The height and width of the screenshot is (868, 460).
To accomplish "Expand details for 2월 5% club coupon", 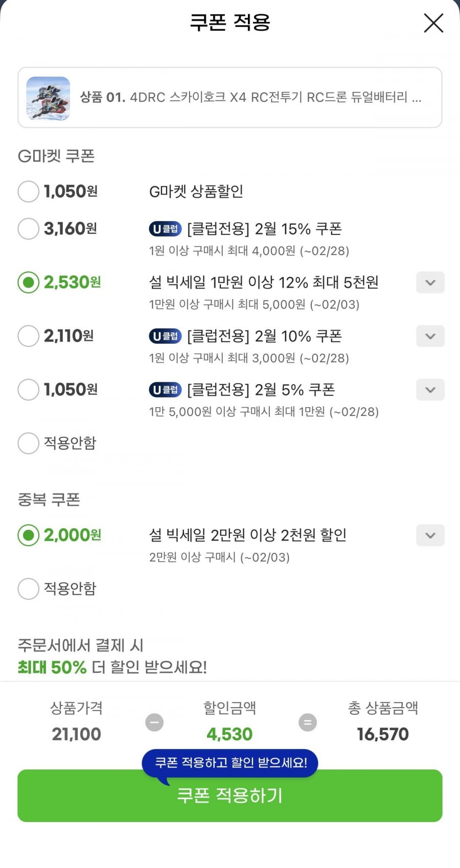I will click(x=430, y=390).
